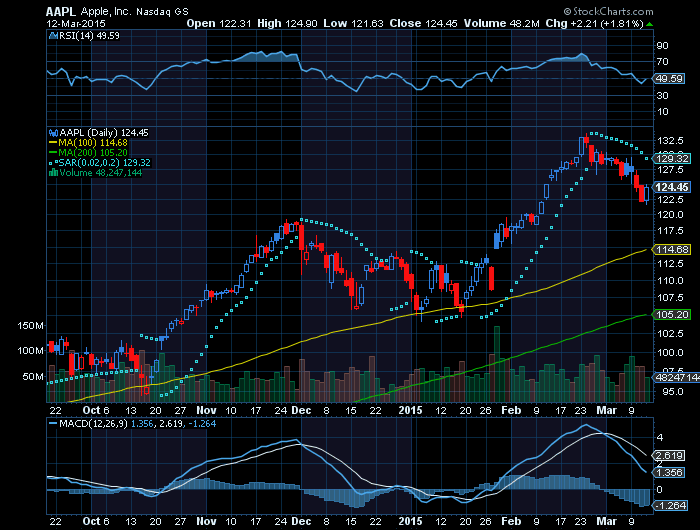Select the 'Volume 48.2M' header value
This screenshot has height=530, width=700.
click(x=501, y=23)
